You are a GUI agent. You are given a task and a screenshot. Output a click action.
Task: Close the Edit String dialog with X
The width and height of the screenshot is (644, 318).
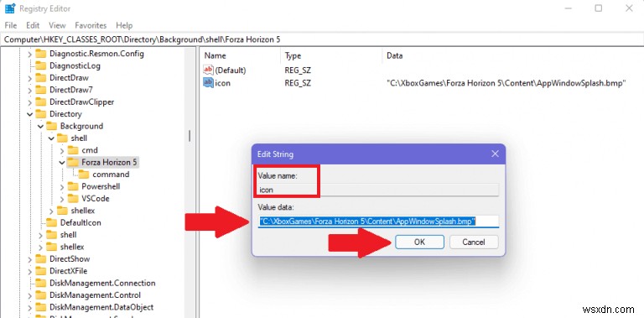(495, 154)
